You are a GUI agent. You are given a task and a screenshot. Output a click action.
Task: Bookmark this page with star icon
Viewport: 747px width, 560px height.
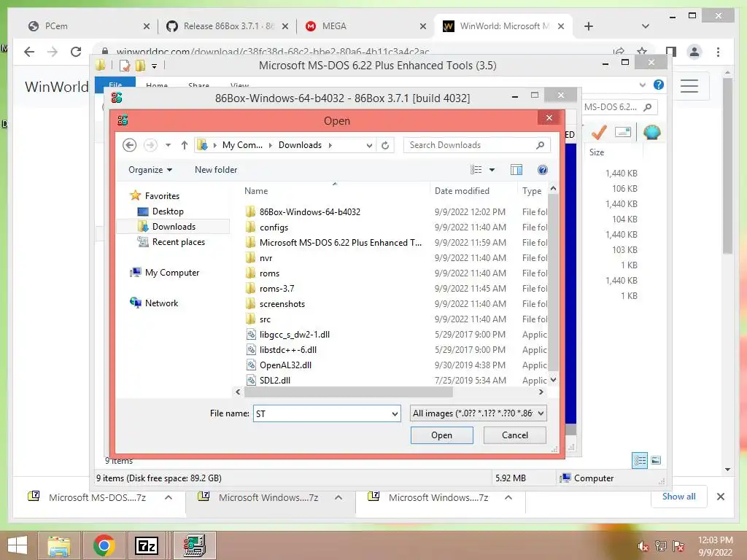coord(642,52)
